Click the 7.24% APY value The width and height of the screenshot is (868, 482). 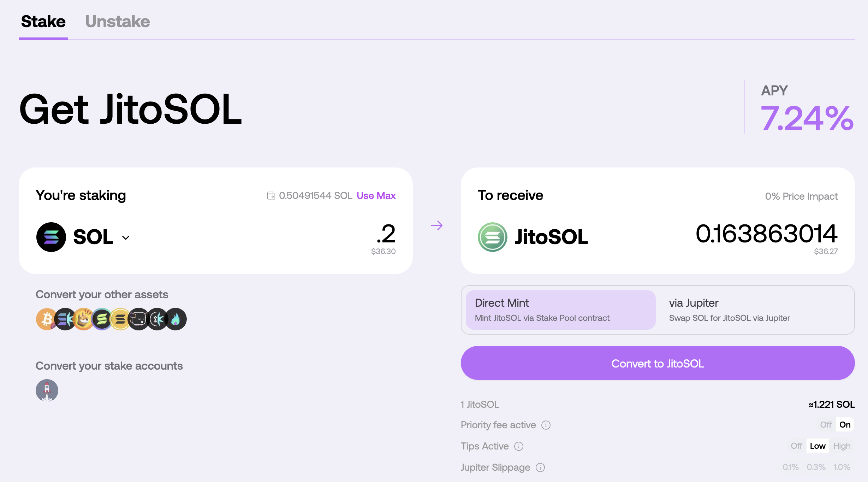click(807, 118)
